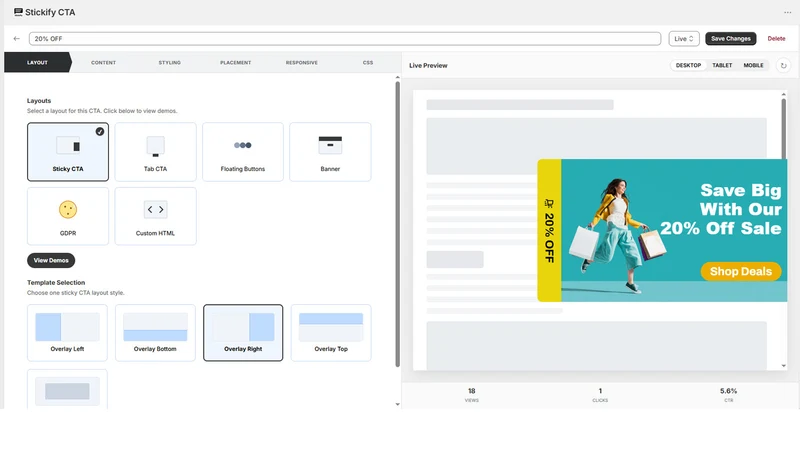Click the 5.6% CTR statistic
Image resolution: width=800 pixels, height=450 pixels.
coord(728,394)
